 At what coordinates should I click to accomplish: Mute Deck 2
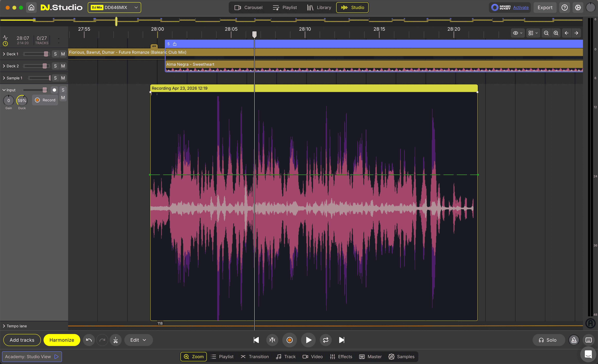pos(63,66)
